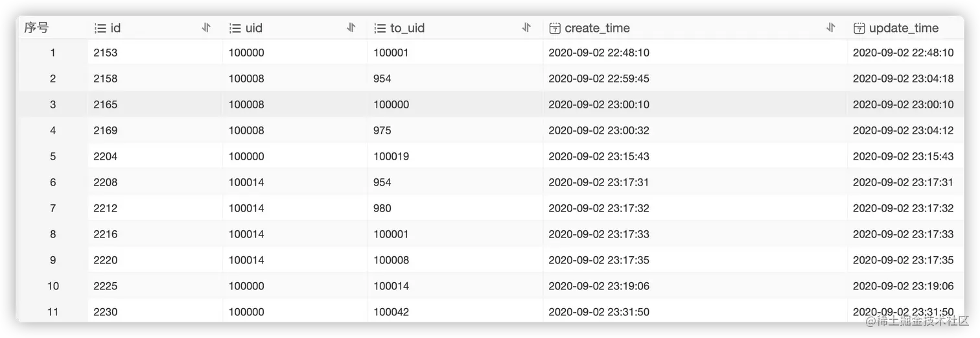The width and height of the screenshot is (980, 338).
Task: Select update_time cell 2020-09-02 23:04:12
Action: point(903,130)
